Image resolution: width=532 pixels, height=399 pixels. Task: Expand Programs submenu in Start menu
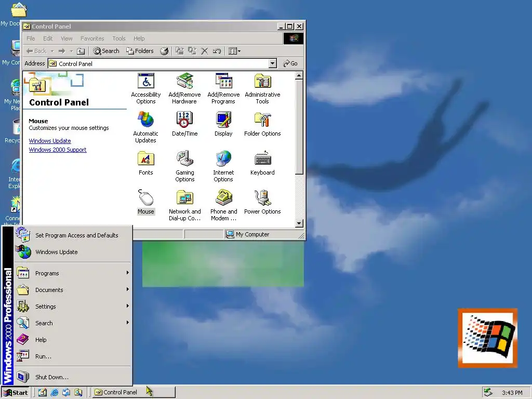click(x=73, y=273)
